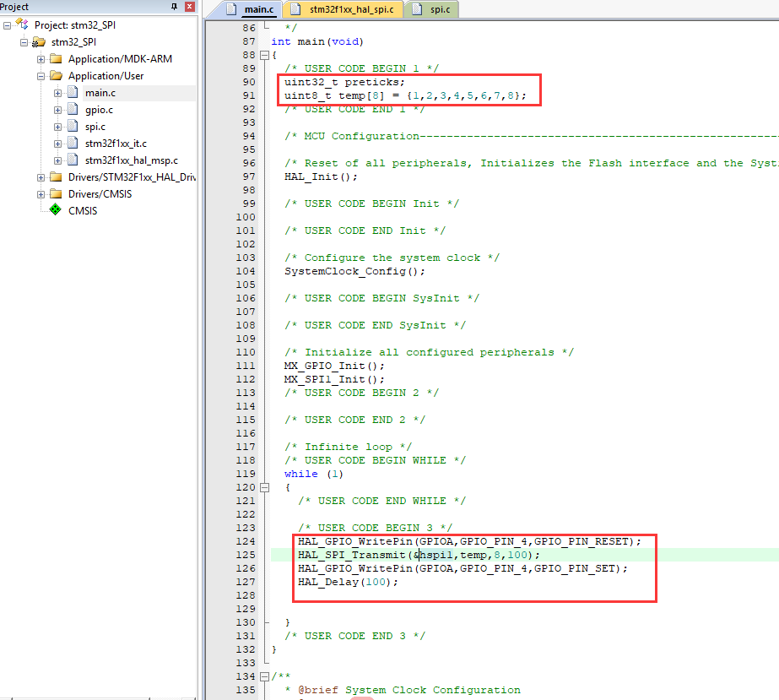779x700 pixels.
Task: Close the Project panel
Action: pyautogui.click(x=189, y=7)
